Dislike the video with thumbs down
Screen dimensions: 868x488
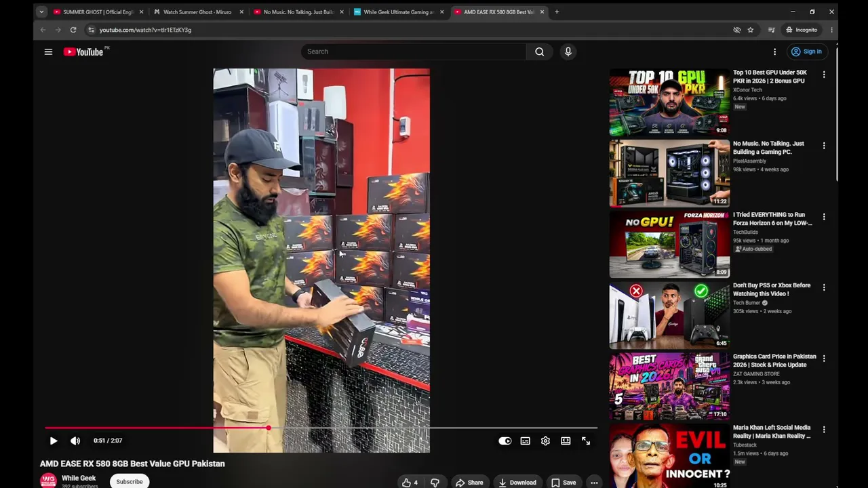[435, 483]
